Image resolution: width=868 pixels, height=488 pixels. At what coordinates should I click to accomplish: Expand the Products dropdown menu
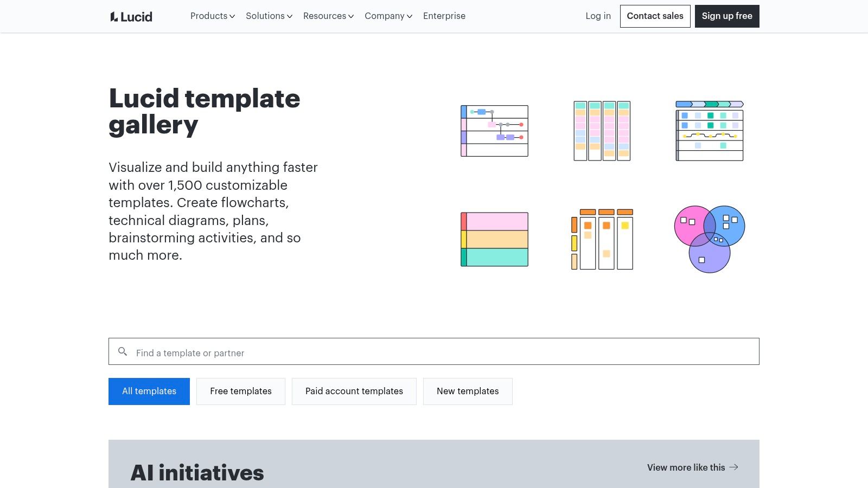point(213,16)
